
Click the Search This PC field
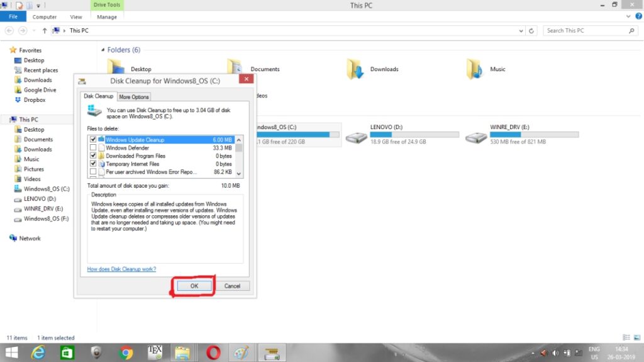590,30
